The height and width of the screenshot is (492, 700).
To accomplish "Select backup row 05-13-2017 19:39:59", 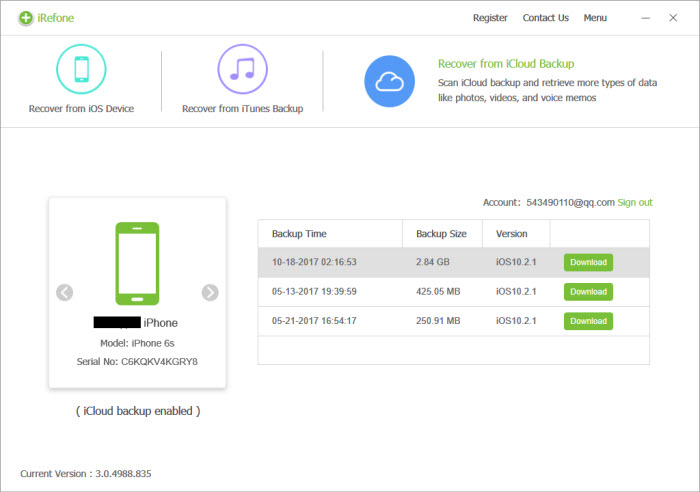I will (454, 292).
